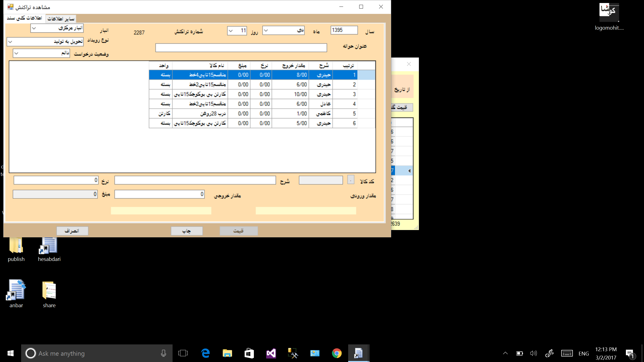Expand the انبار مرکزی warehouse dropdown
Image resolution: width=644 pixels, height=362 pixels.
[34, 28]
